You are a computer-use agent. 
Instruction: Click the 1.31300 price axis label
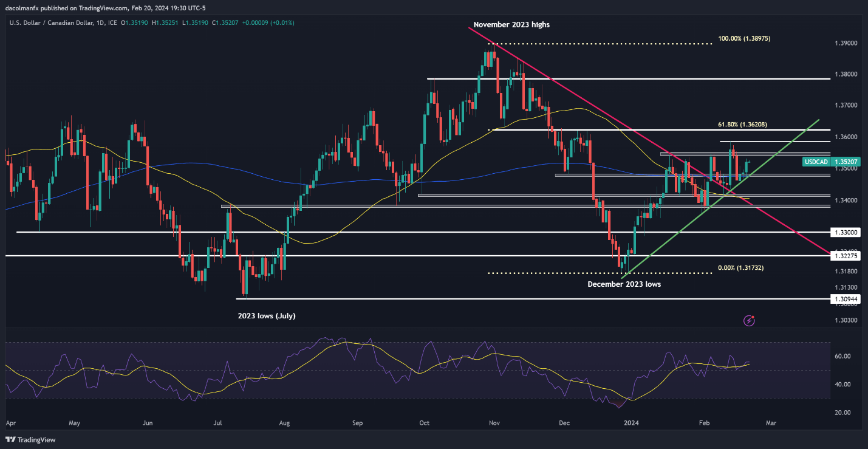pos(846,287)
